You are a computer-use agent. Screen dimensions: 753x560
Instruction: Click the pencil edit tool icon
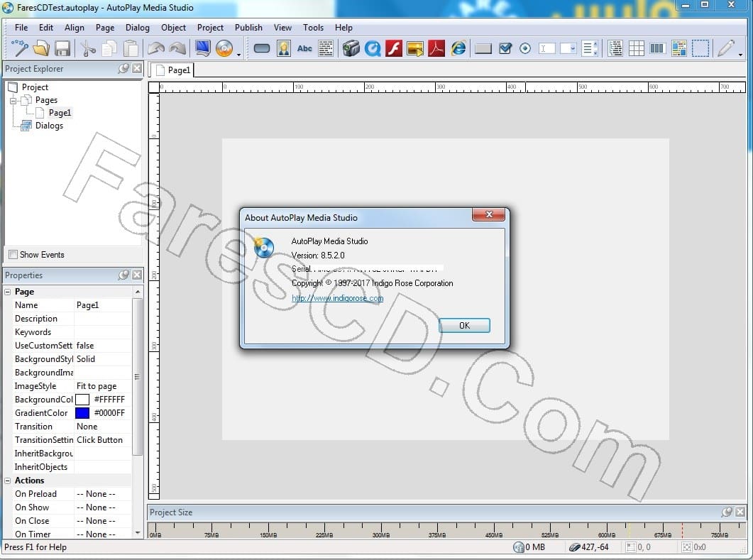tap(725, 48)
